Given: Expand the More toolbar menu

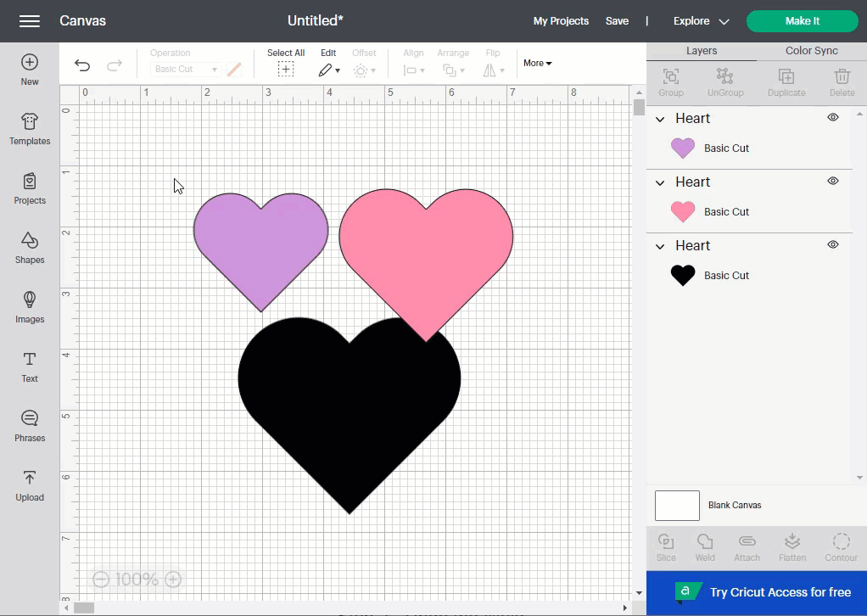Looking at the screenshot, I should pyautogui.click(x=537, y=64).
